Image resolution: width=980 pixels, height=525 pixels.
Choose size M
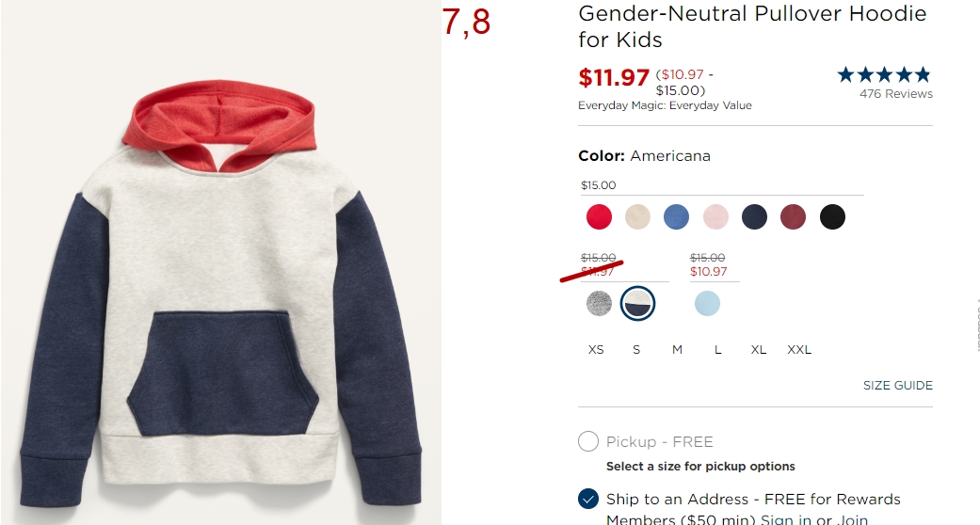point(677,350)
